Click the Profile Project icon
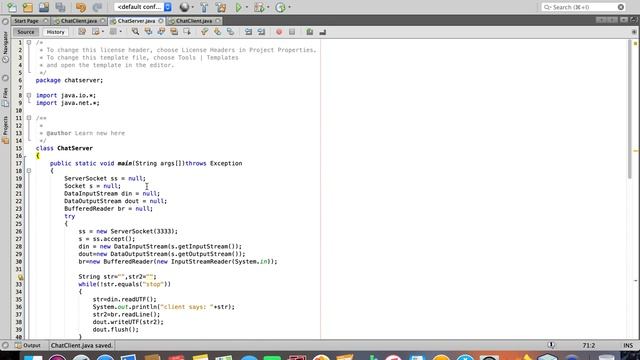Viewport: 640px width, 360px height. 280,7
